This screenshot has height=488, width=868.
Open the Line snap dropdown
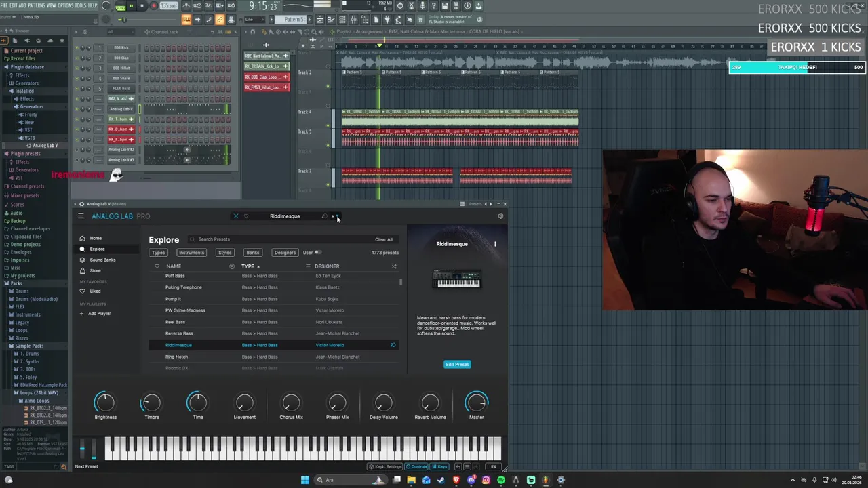pyautogui.click(x=254, y=20)
